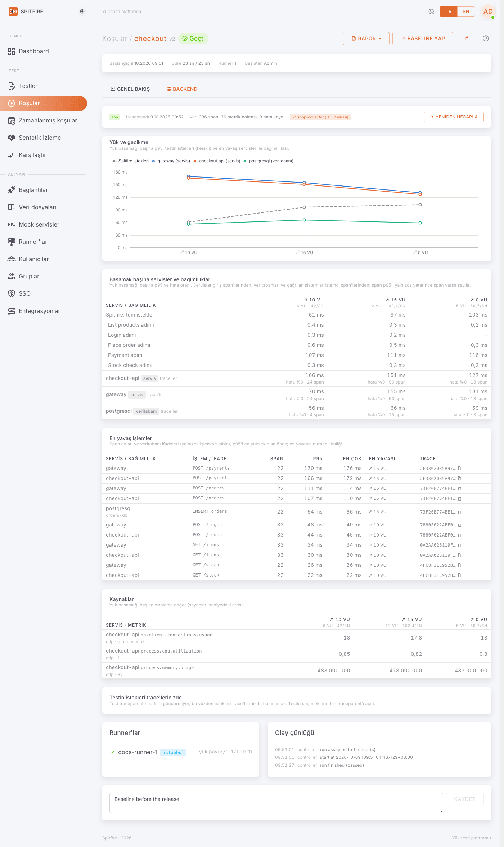This screenshot has height=847, width=504.
Task: Copy trace ID in checkout-api POST /orders row
Action: coord(459,499)
